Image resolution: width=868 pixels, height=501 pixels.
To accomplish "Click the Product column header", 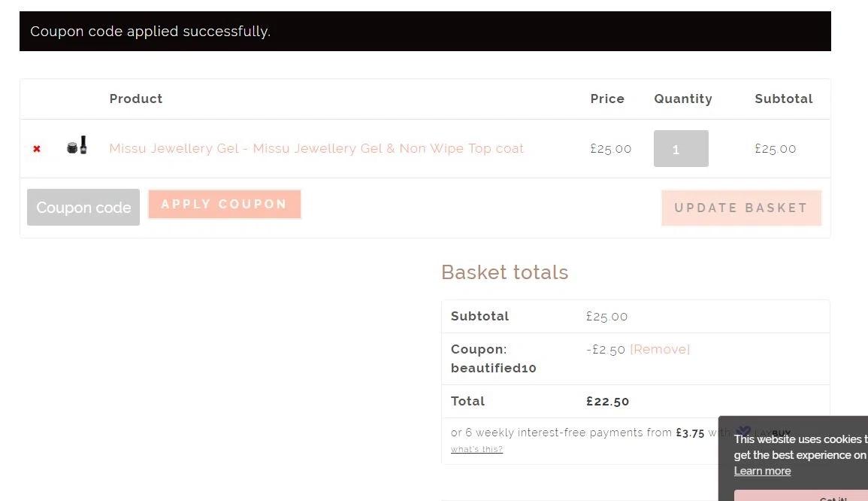I will 136,99.
